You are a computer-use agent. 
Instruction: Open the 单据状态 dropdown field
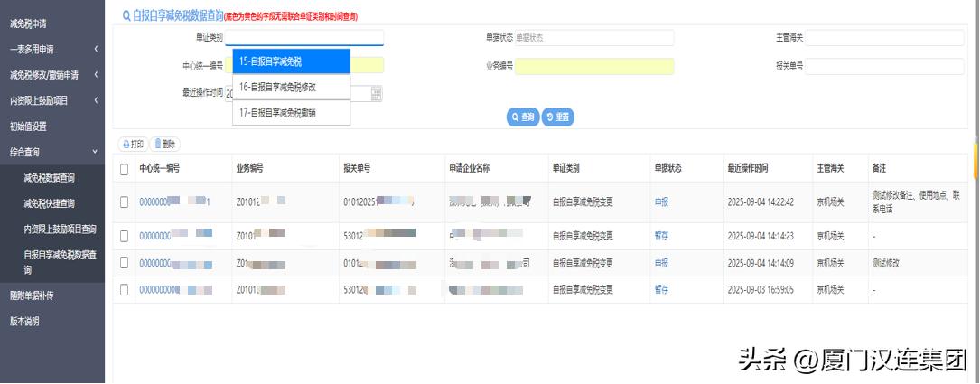[593, 38]
